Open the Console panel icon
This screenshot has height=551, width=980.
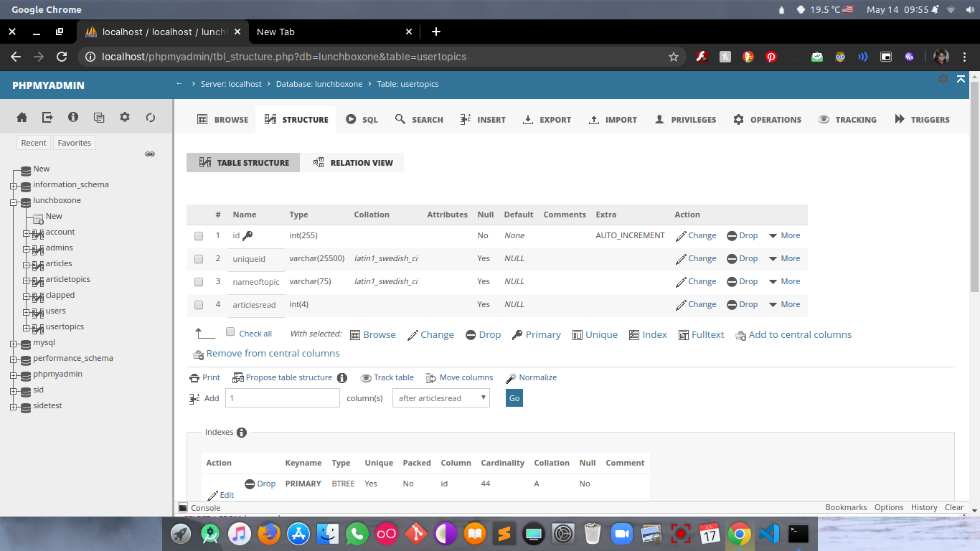(x=183, y=507)
